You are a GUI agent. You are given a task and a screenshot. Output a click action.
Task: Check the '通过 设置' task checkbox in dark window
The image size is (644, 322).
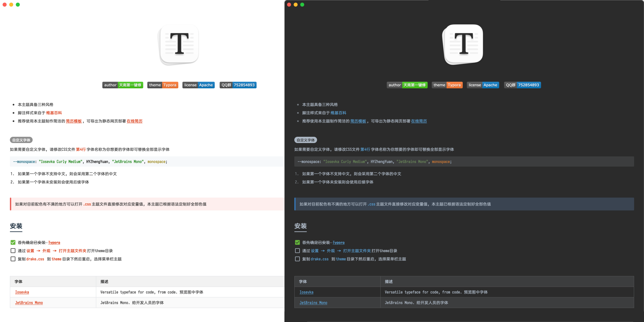[x=297, y=251]
